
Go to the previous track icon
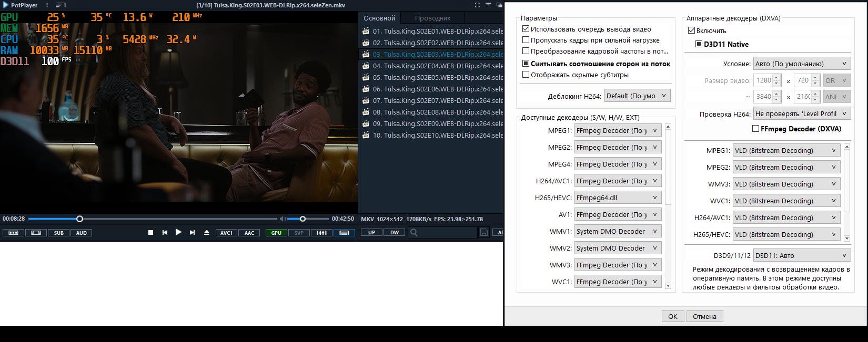[165, 233]
